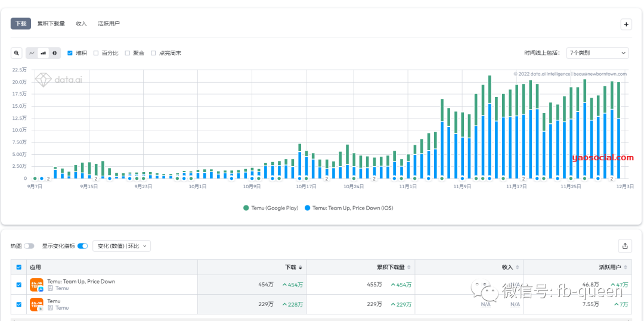Open Temu publisher link under the Team Up, Price Down row
Viewport: 644px width, 321px height.
coord(62,288)
